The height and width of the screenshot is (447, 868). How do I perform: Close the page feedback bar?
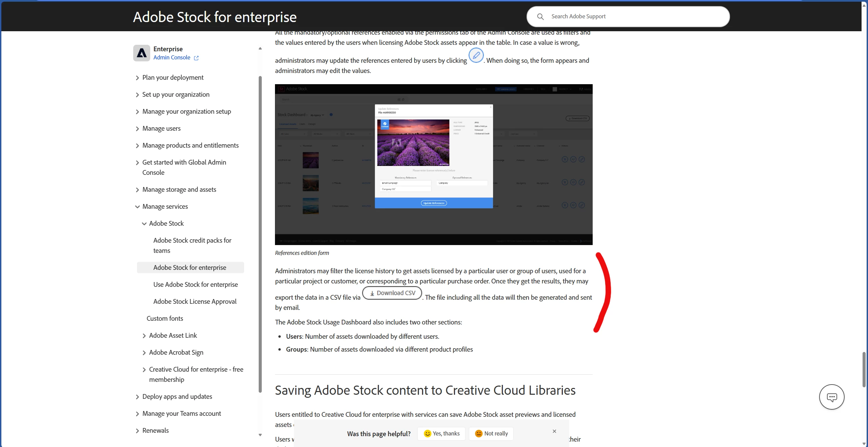pyautogui.click(x=554, y=431)
